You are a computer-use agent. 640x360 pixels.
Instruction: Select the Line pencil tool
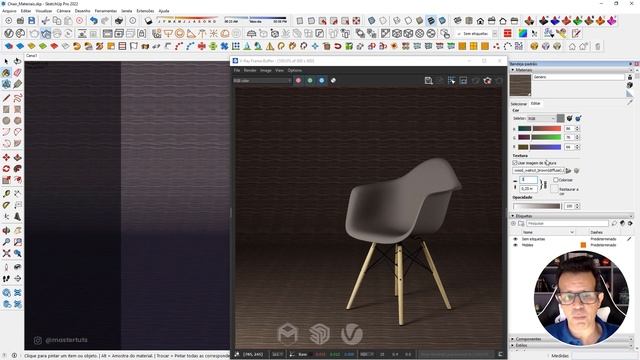point(6,98)
